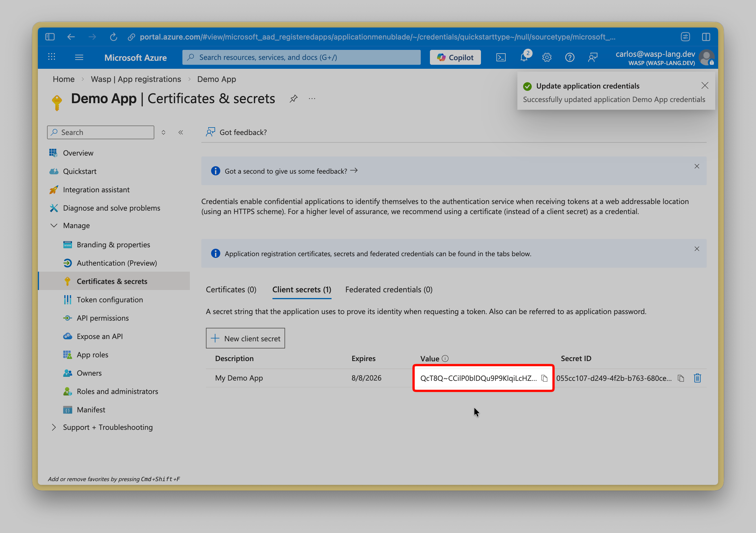Open Diagnose and solve problems

[x=112, y=208]
